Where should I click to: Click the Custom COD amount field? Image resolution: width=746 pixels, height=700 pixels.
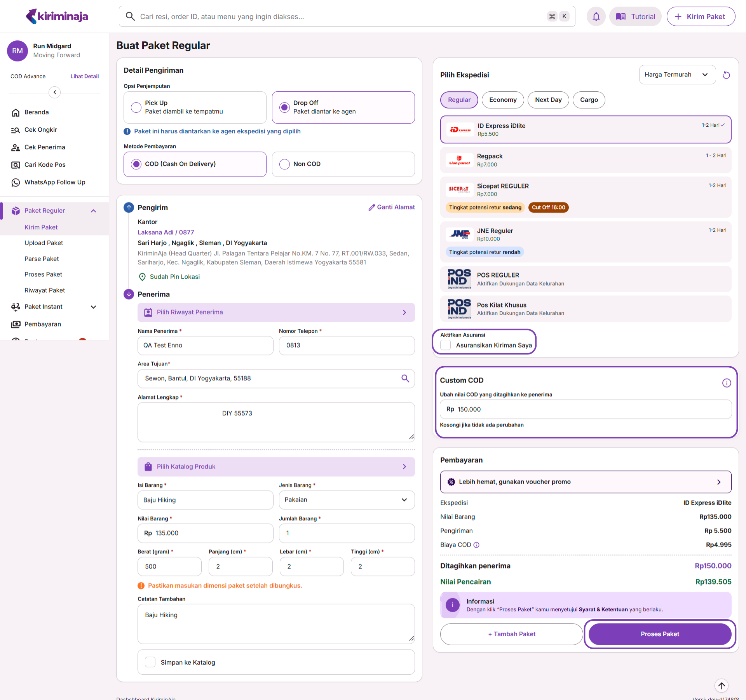point(585,409)
